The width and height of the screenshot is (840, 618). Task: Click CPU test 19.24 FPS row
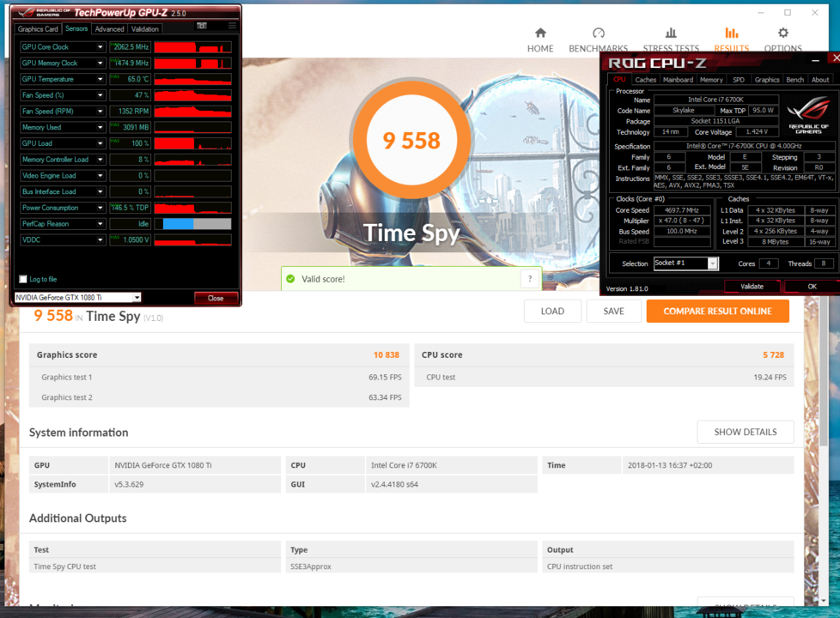[604, 377]
